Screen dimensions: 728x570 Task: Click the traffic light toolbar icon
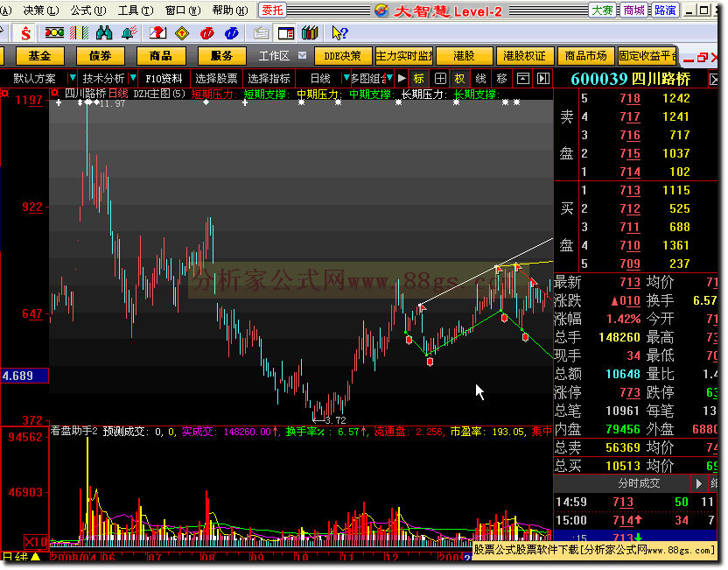pos(54,32)
